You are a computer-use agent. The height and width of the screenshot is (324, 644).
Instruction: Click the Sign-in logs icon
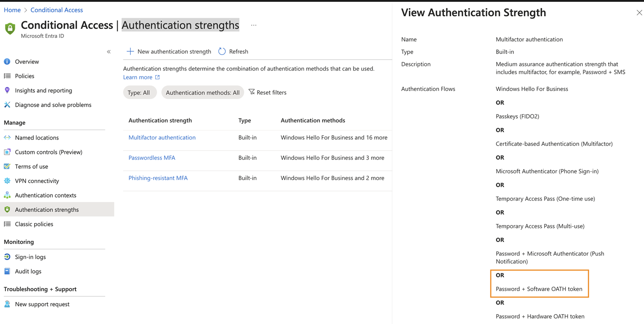7,257
